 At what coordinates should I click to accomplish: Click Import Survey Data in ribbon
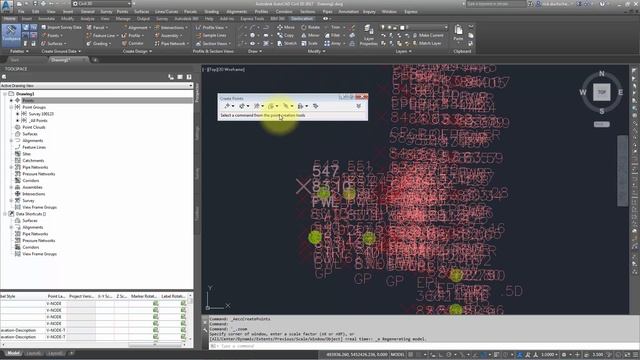click(61, 27)
